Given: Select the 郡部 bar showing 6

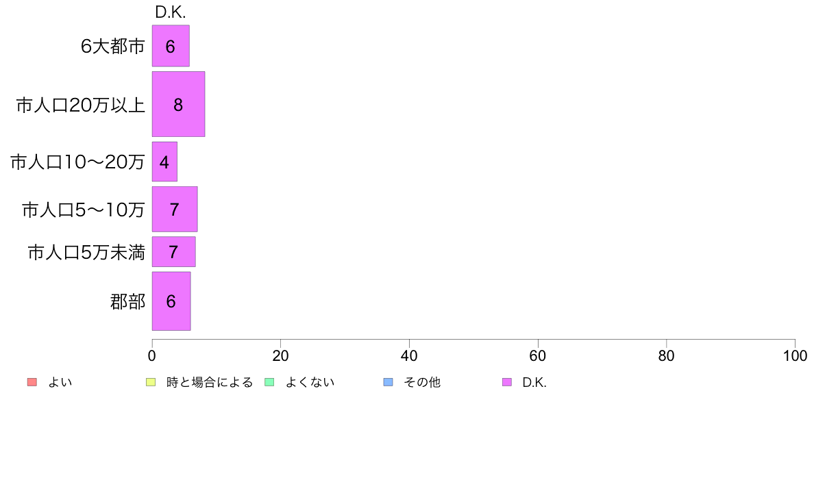Looking at the screenshot, I should [x=171, y=301].
